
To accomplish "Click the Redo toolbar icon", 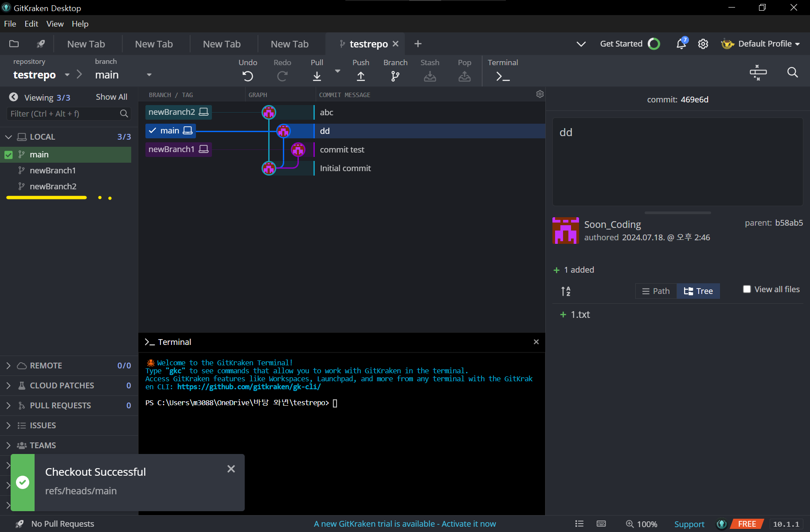I will point(282,76).
